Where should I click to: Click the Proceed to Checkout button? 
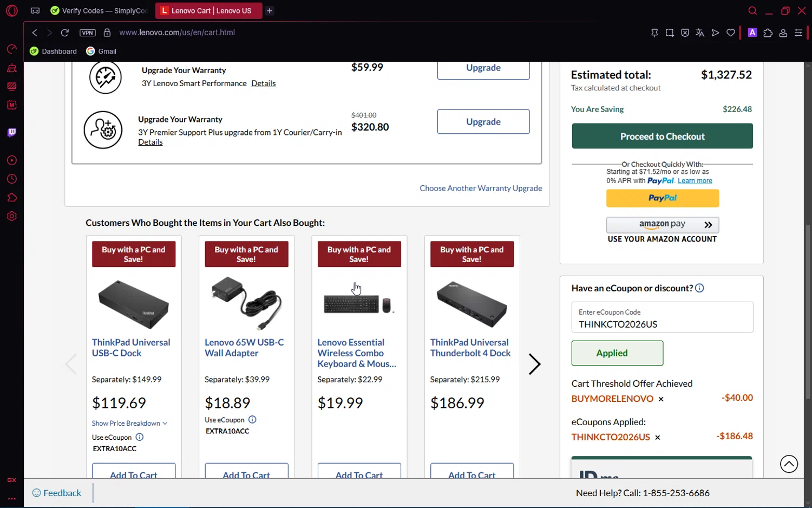coord(662,136)
